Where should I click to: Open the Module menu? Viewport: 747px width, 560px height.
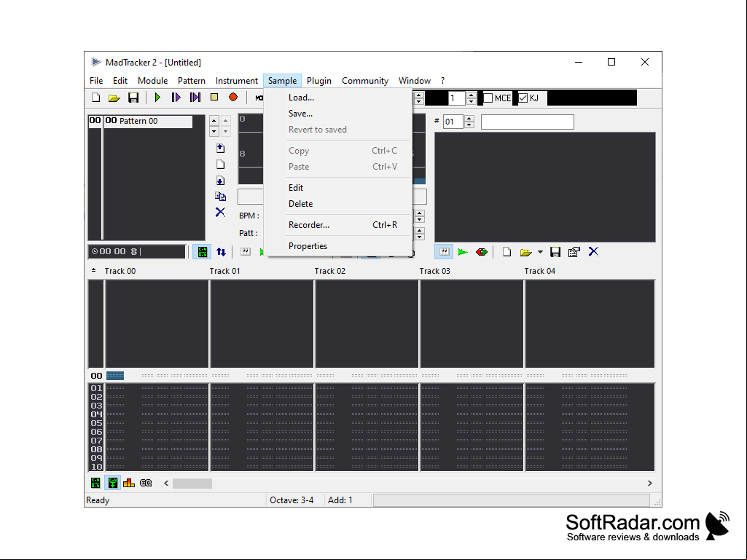(x=153, y=81)
